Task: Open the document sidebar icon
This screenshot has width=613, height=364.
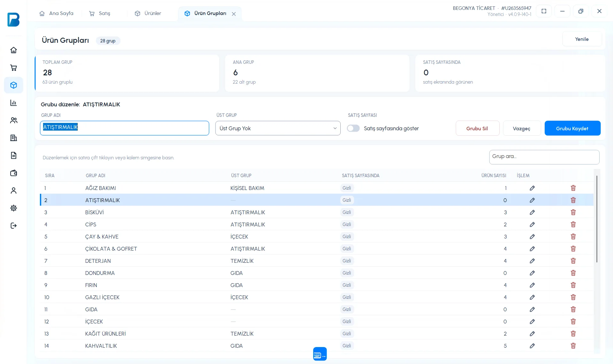Action: click(x=13, y=155)
